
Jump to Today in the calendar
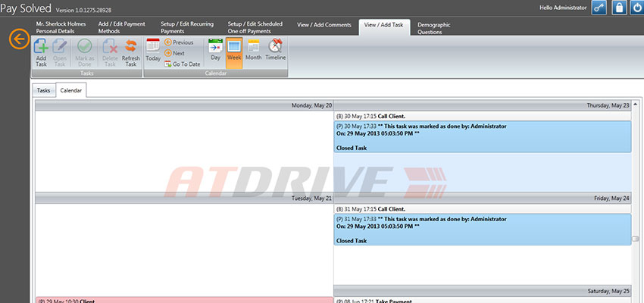pos(153,50)
